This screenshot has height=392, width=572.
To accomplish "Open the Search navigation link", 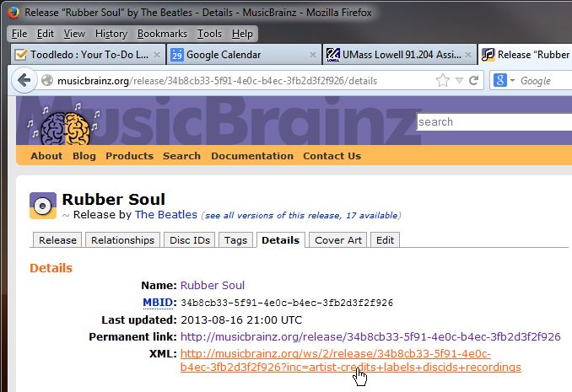I will [181, 156].
